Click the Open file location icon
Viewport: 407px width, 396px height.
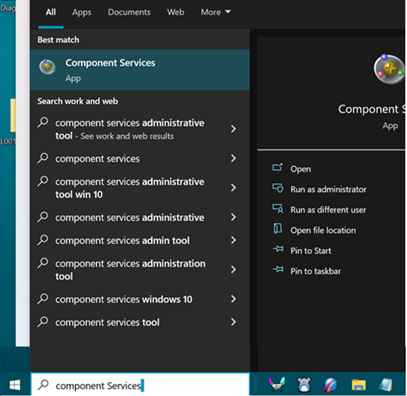coord(278,229)
